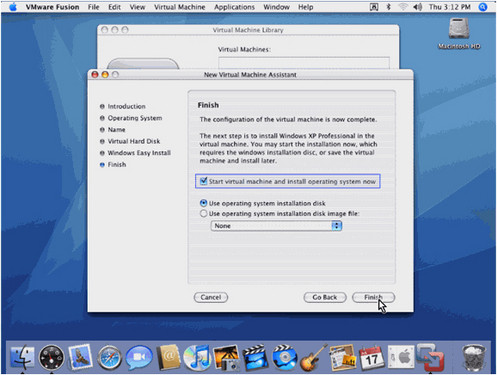
Task: Click VMware Fusion icon in dock
Action: coord(430,358)
